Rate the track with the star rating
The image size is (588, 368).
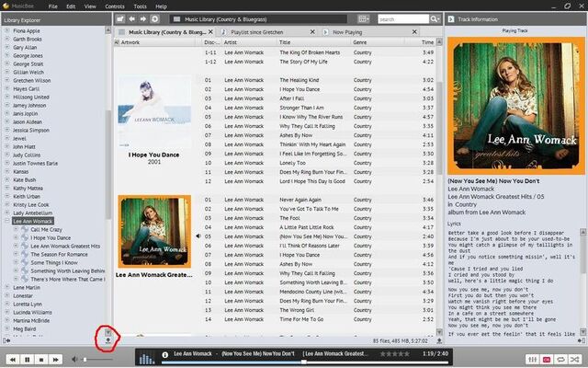coord(394,353)
